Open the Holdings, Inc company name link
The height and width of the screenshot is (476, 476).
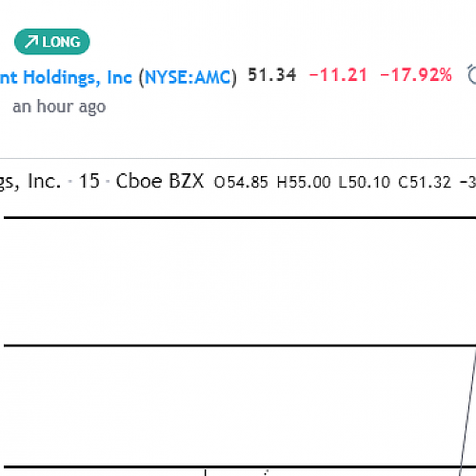click(x=66, y=77)
